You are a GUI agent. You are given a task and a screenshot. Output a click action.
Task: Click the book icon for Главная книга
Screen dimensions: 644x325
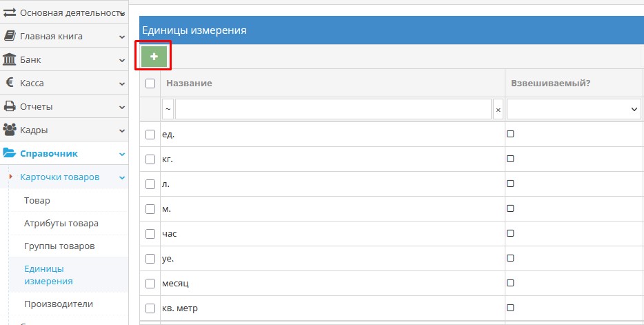coord(10,37)
